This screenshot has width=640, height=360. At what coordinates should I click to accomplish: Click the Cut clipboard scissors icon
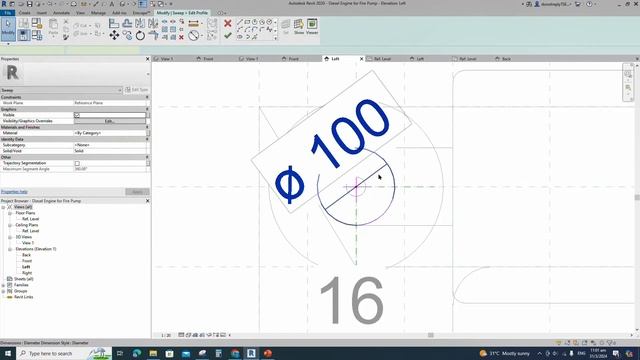click(x=66, y=22)
